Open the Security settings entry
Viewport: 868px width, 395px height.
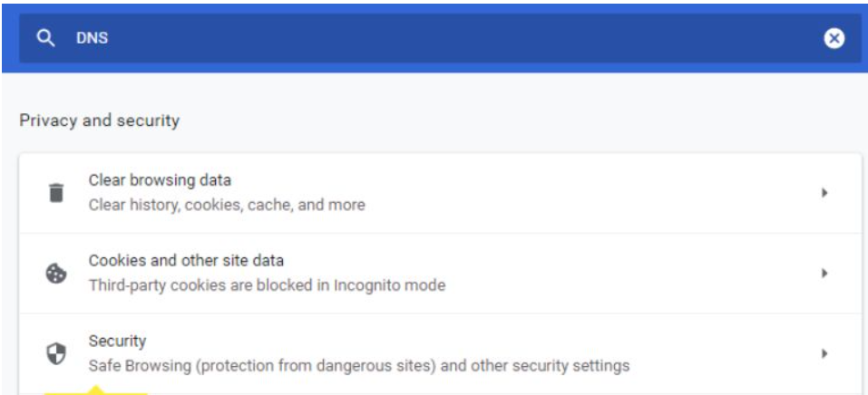(117, 342)
